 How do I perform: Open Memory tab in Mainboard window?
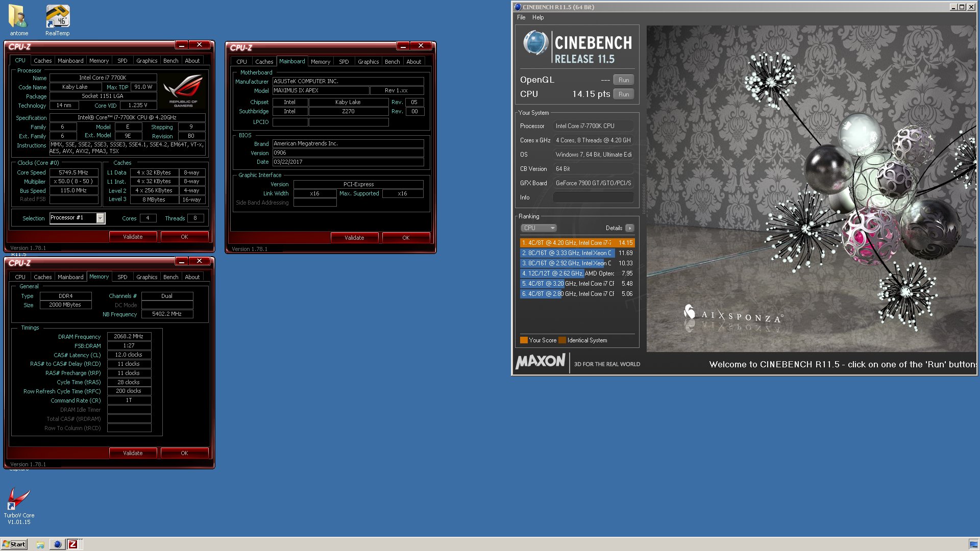pos(321,62)
